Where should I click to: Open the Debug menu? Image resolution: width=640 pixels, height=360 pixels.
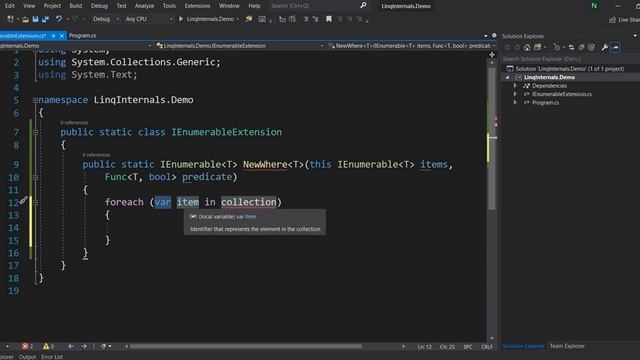click(99, 6)
